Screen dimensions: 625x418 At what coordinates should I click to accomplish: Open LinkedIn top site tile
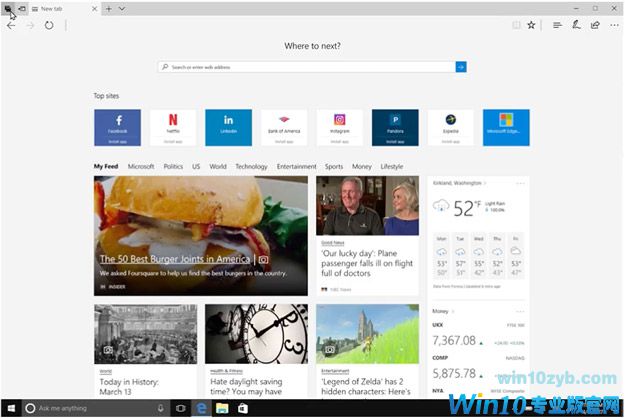228,128
